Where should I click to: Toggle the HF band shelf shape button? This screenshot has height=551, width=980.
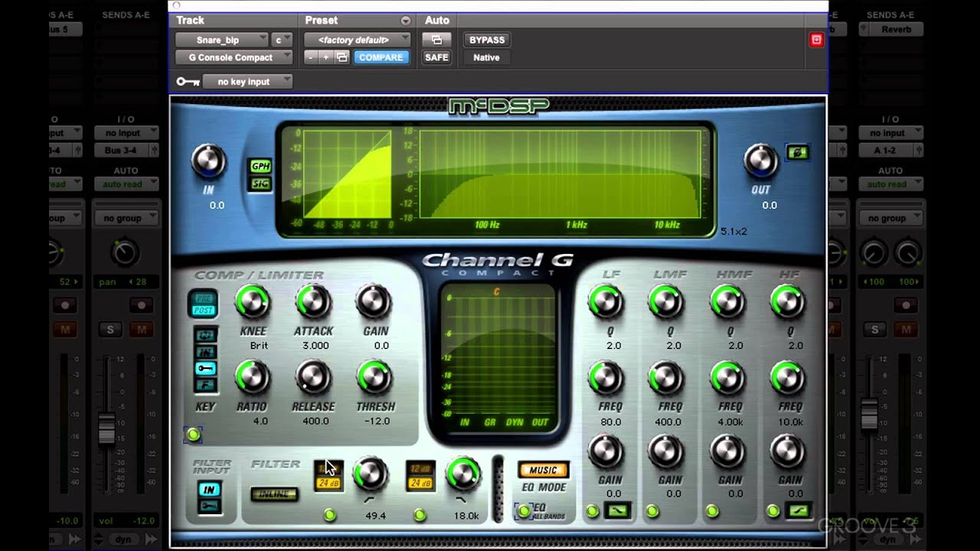pyautogui.click(x=799, y=510)
